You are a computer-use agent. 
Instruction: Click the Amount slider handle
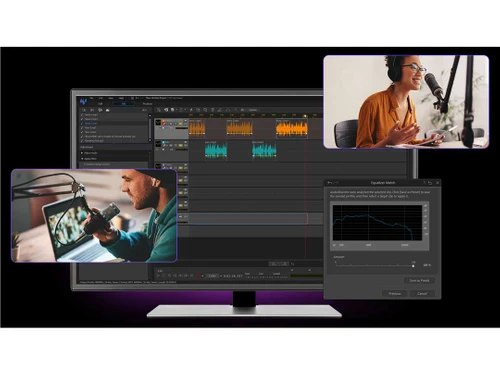tap(413, 266)
